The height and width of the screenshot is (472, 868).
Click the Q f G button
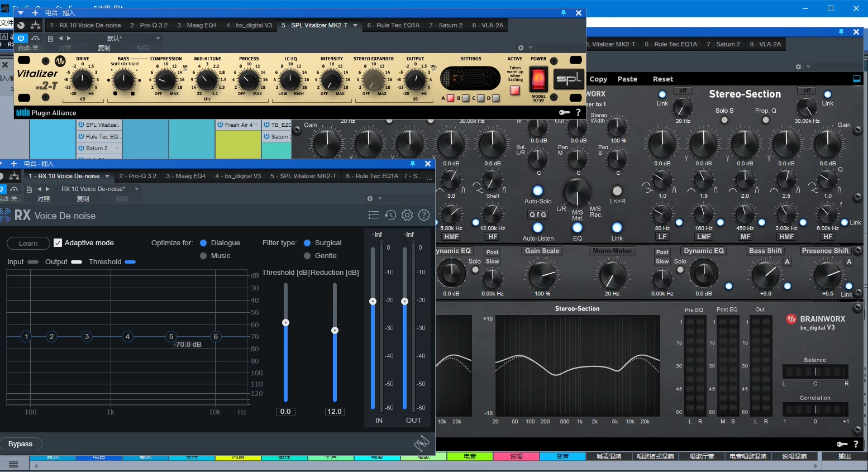coord(538,214)
